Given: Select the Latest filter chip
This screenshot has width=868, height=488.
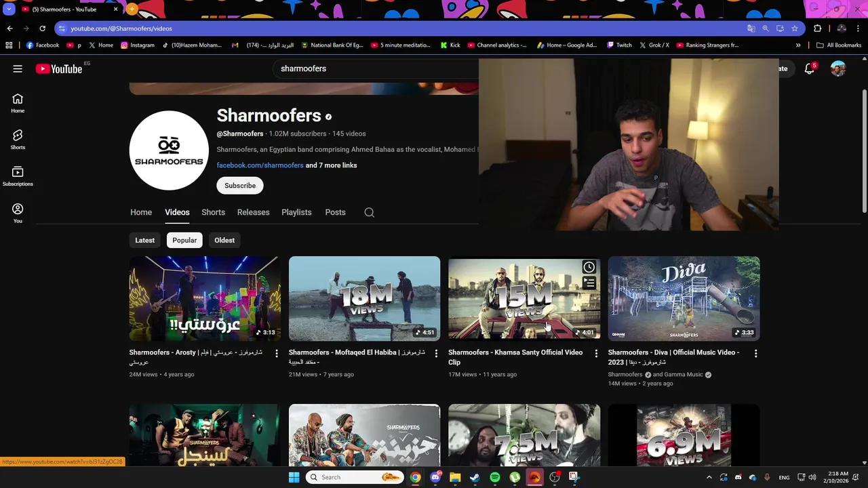Looking at the screenshot, I should tap(144, 240).
